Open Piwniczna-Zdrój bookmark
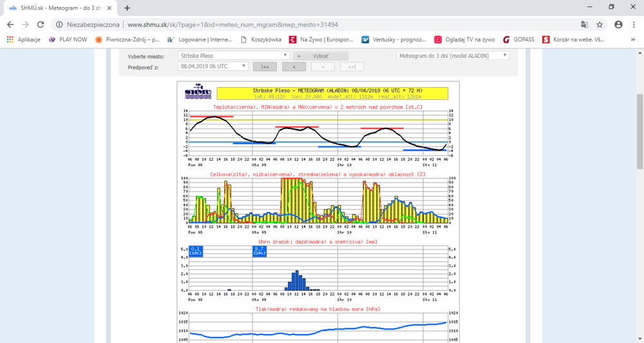This screenshot has width=644, height=343. coord(128,39)
